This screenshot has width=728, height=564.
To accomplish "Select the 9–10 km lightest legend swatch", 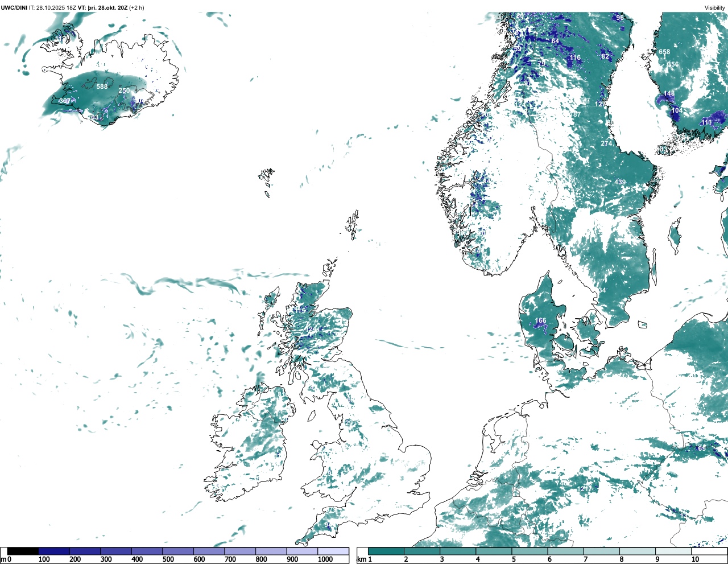I will tap(673, 551).
